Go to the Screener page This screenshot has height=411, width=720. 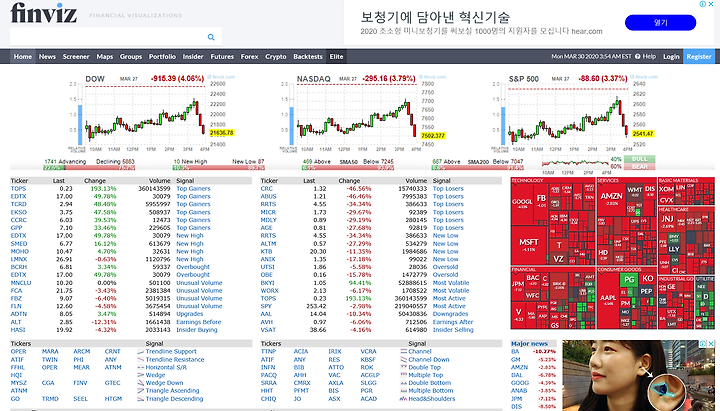76,56
